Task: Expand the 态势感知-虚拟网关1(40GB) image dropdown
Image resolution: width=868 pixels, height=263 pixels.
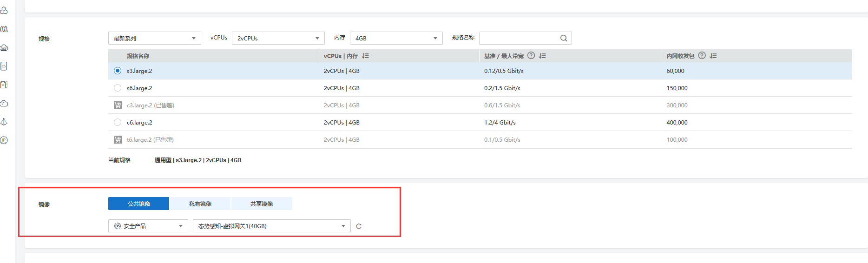Action: click(x=271, y=226)
